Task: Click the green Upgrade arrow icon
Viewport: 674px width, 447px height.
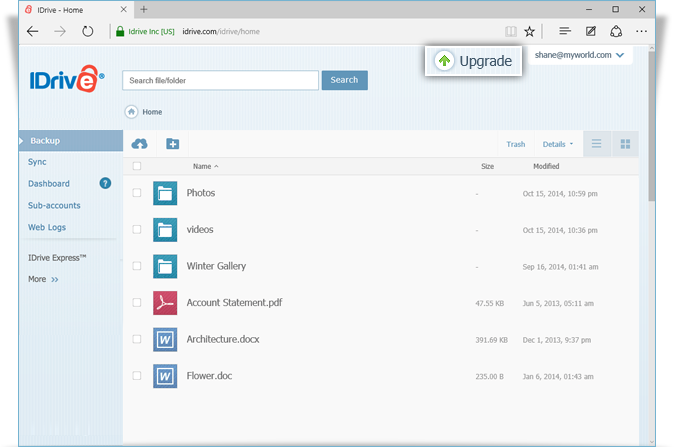Action: point(444,61)
